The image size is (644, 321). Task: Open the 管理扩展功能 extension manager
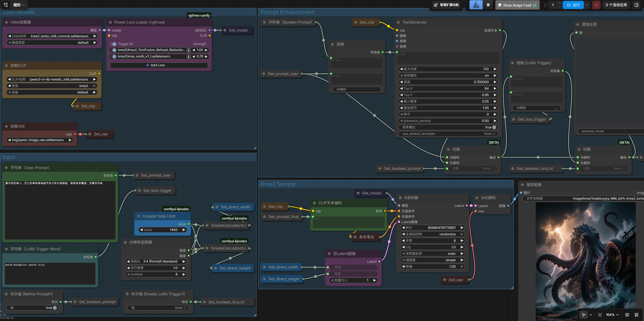tap(446, 5)
